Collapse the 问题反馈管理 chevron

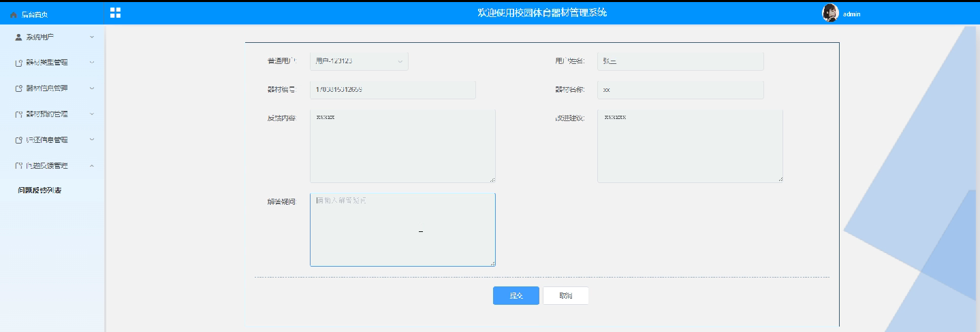tap(92, 166)
